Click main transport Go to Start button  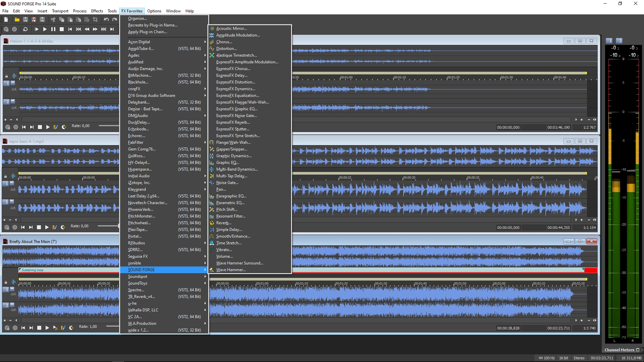[x=70, y=29]
